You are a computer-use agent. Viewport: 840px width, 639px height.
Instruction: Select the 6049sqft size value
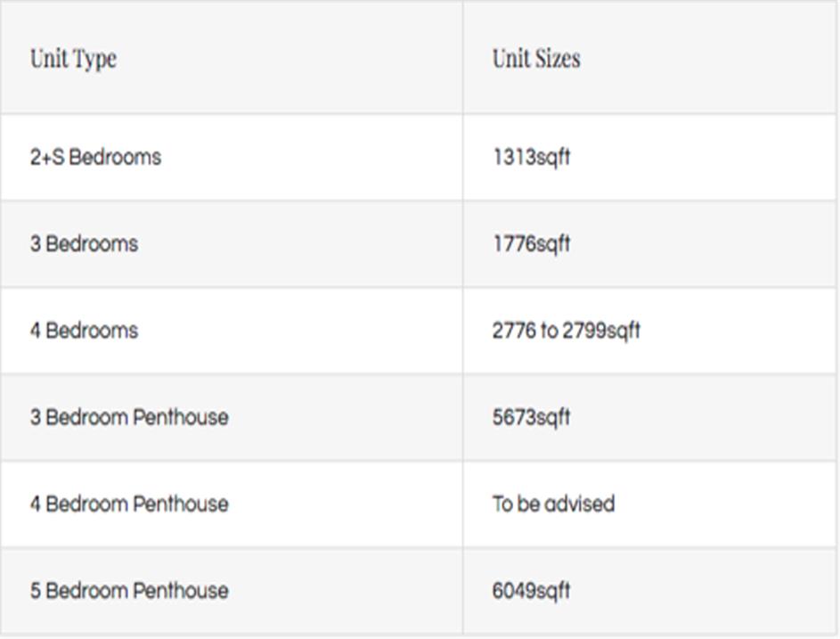coord(531,590)
